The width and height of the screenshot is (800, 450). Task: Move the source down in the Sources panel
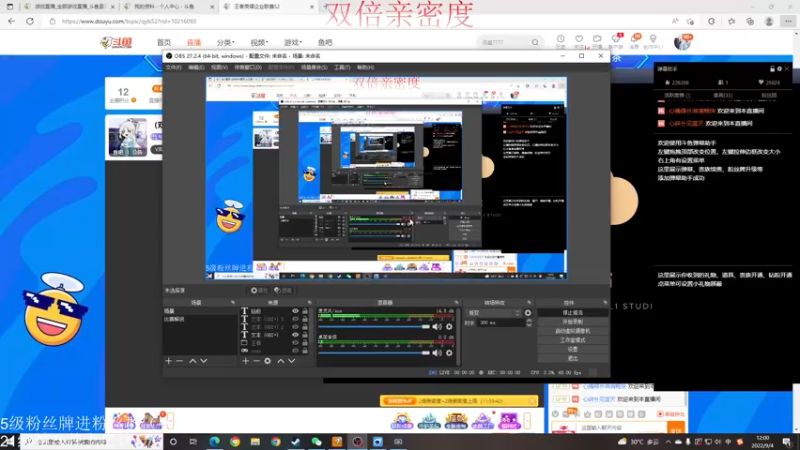coord(291,361)
